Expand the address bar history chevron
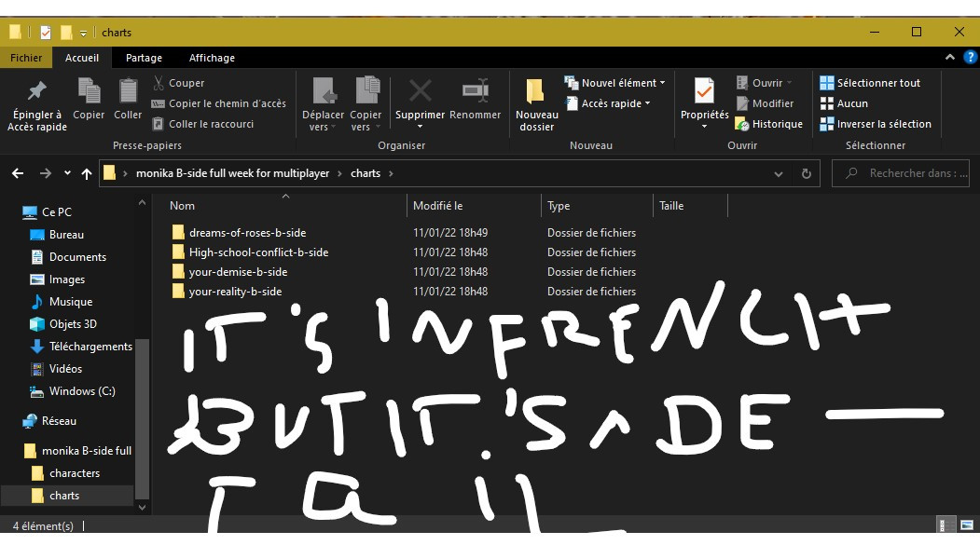This screenshot has height=545, width=980. tap(780, 173)
